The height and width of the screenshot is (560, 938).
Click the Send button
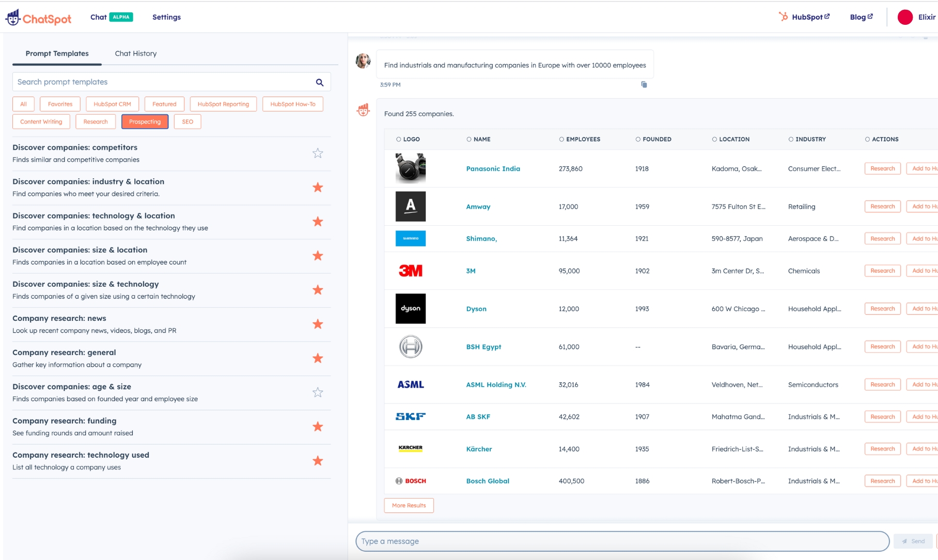click(x=913, y=541)
